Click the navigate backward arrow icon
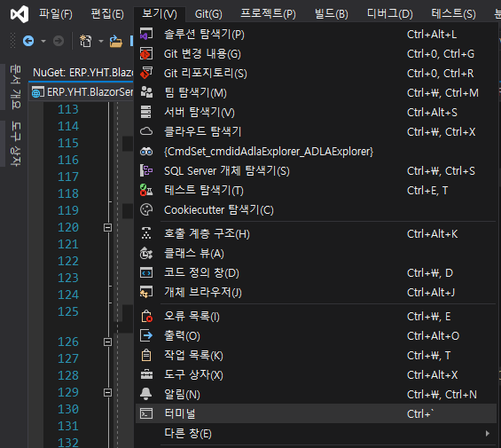 tap(28, 41)
